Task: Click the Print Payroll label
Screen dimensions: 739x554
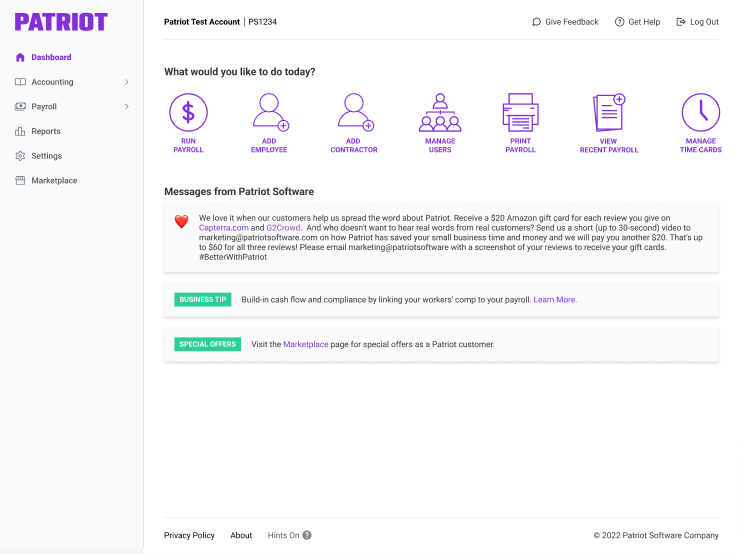Action: tap(520, 145)
